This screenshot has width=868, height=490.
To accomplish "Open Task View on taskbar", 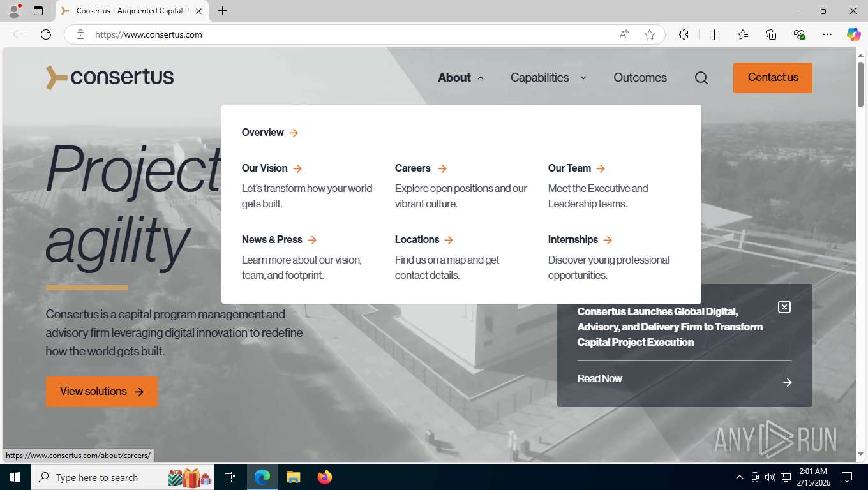I will (230, 477).
